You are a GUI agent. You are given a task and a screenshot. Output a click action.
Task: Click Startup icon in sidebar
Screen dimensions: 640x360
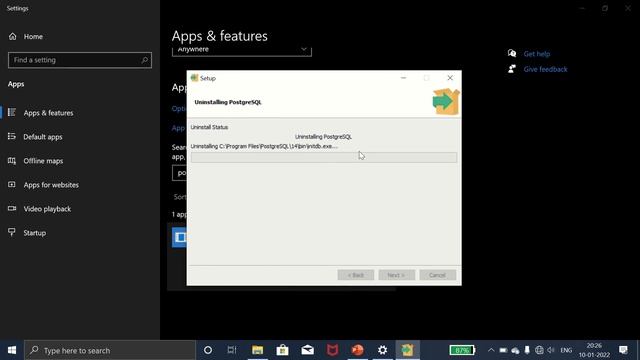point(12,232)
